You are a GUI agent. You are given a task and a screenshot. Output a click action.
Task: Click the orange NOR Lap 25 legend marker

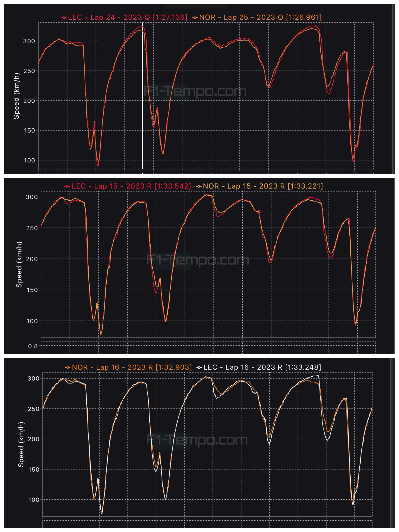point(195,18)
